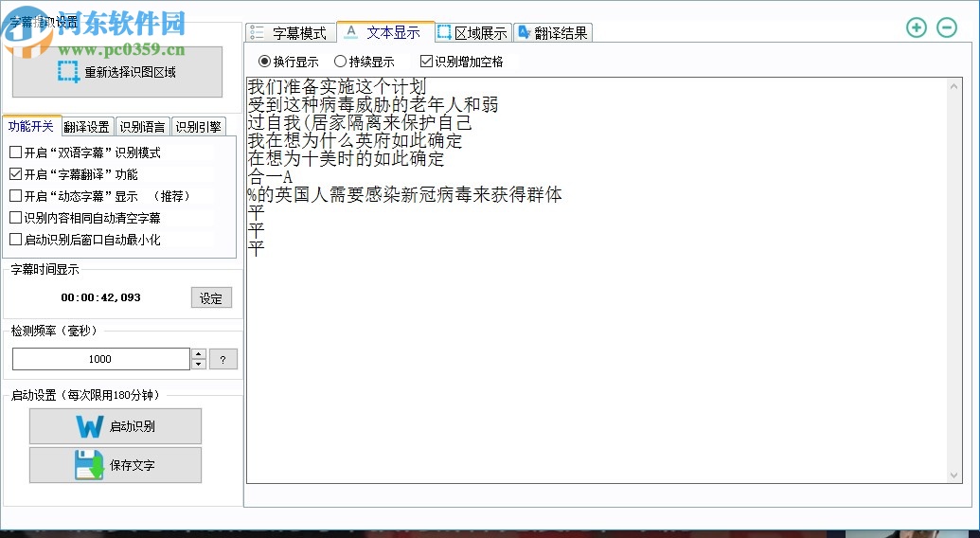Image resolution: width=980 pixels, height=538 pixels.
Task: Click the list icon of 字幕模式 tab
Action: [x=257, y=32]
